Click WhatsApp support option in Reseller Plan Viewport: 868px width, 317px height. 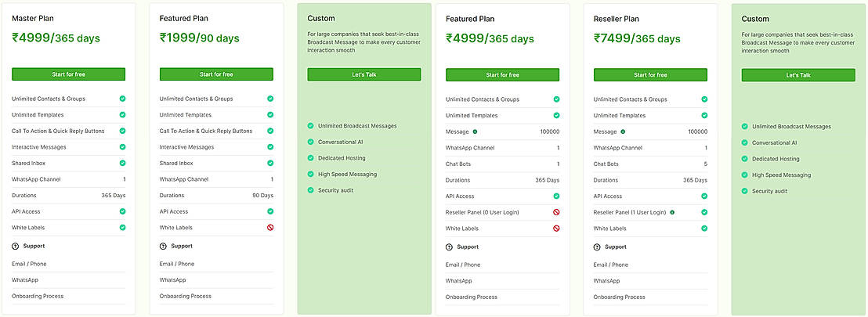click(606, 280)
